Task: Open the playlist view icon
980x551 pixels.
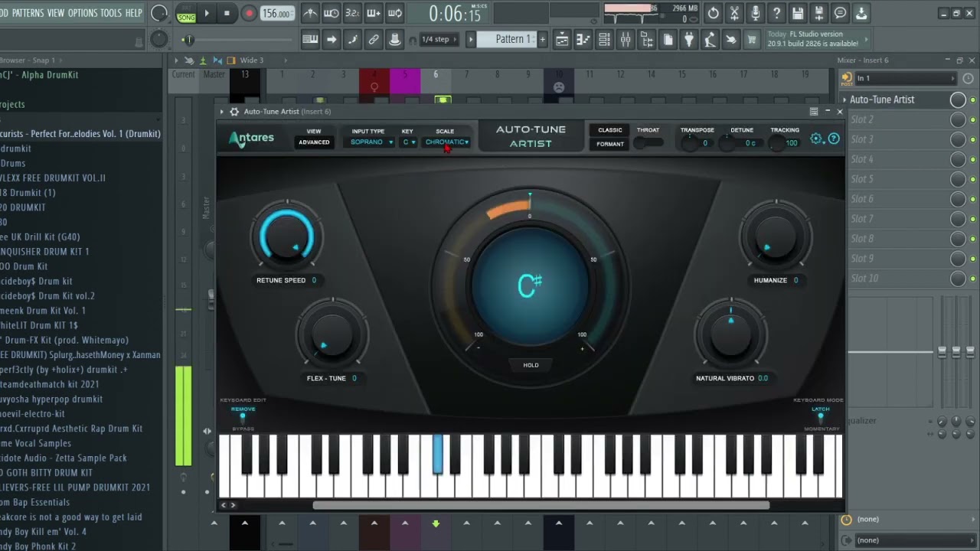Action: [x=562, y=39]
